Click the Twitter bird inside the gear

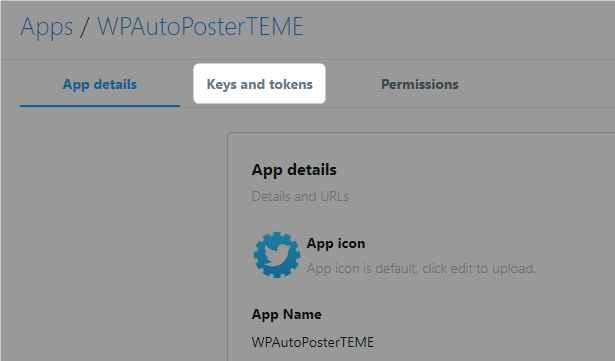coord(277,255)
